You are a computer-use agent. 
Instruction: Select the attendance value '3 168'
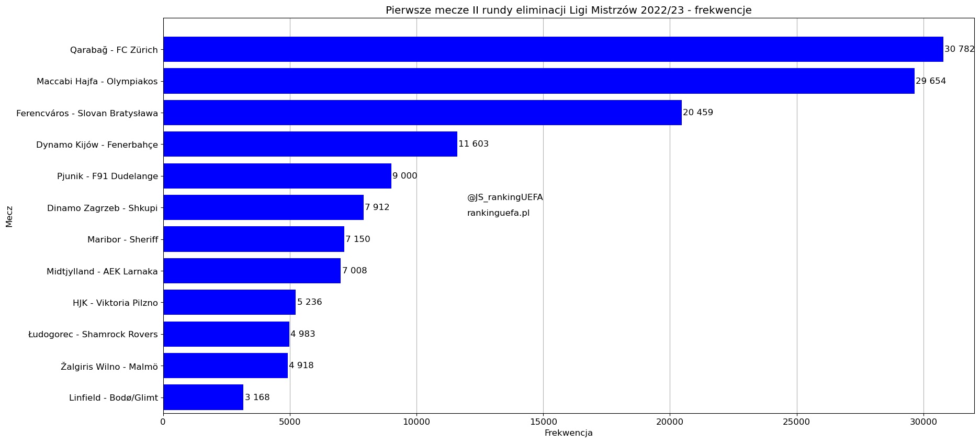(x=257, y=397)
